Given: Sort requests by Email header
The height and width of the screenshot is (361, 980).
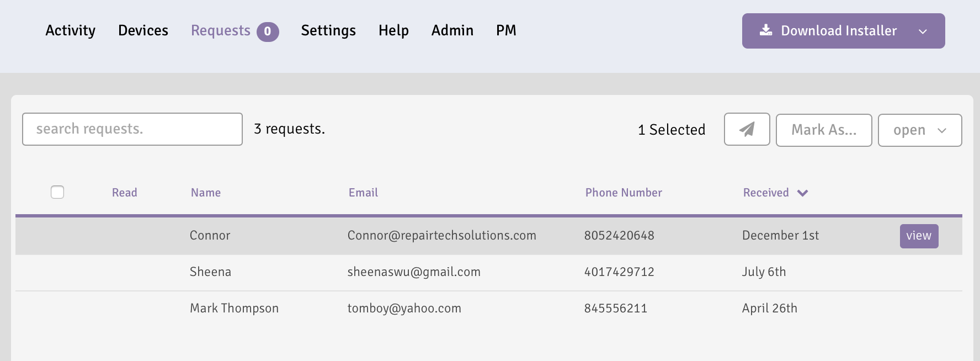Looking at the screenshot, I should (x=363, y=193).
